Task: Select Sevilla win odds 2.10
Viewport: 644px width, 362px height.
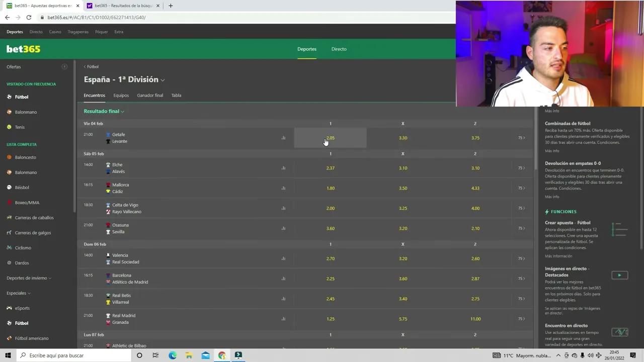Action: (x=475, y=228)
